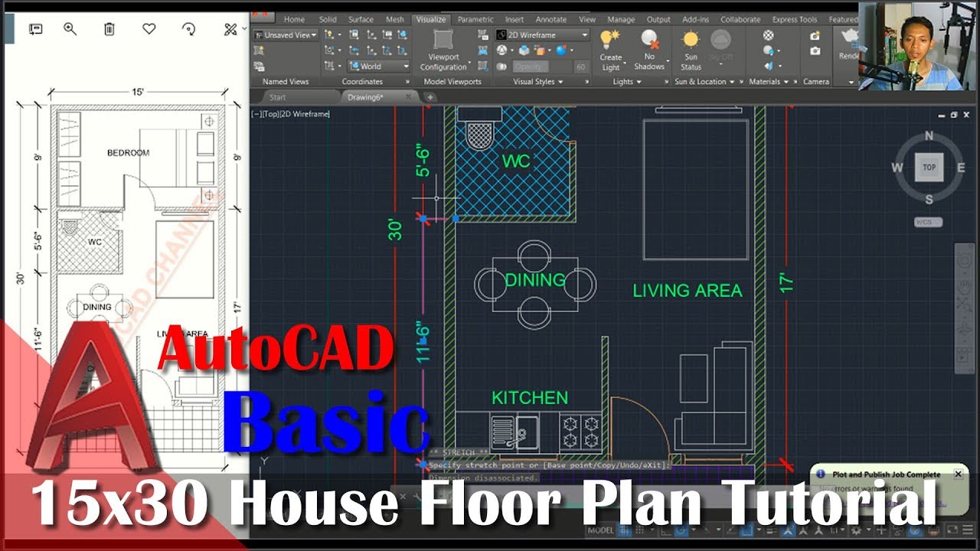Click the zoom-in magnifier in photo viewer
Viewport: 980px width, 551px height.
pyautogui.click(x=70, y=29)
